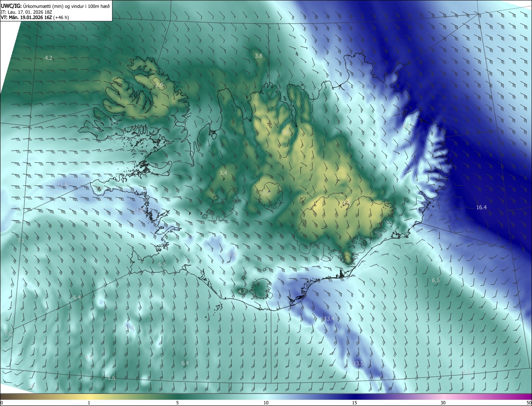Select the 13.5 value label
The height and width of the screenshot is (406, 532).
click(358, 363)
